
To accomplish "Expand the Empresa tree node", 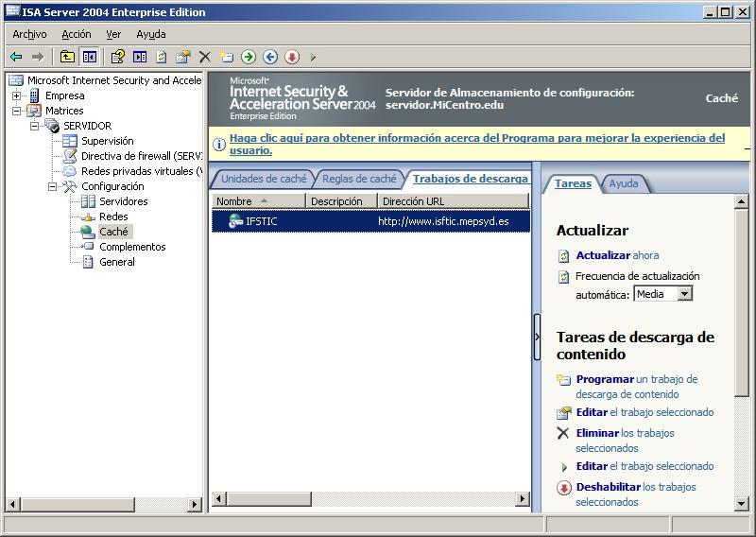I will 16,95.
